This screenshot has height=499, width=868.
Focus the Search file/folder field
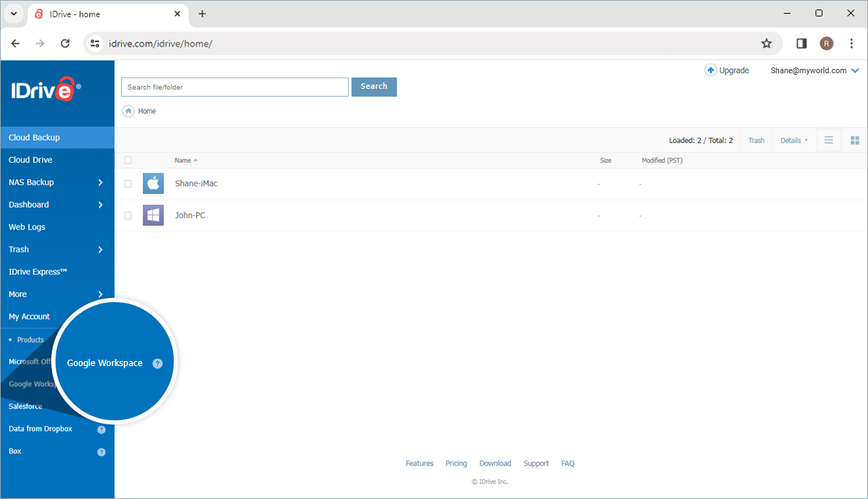coord(235,87)
